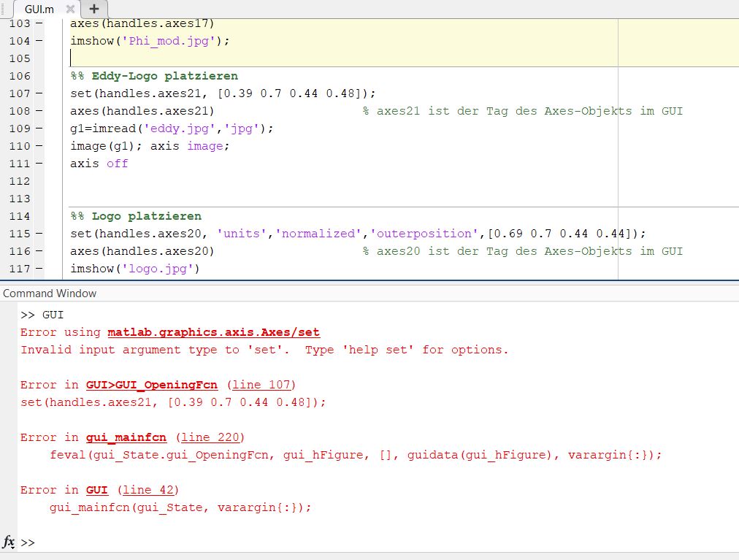Open the matlab.graphics.axis.Axes/set error link
The image size is (739, 560).
(x=213, y=332)
